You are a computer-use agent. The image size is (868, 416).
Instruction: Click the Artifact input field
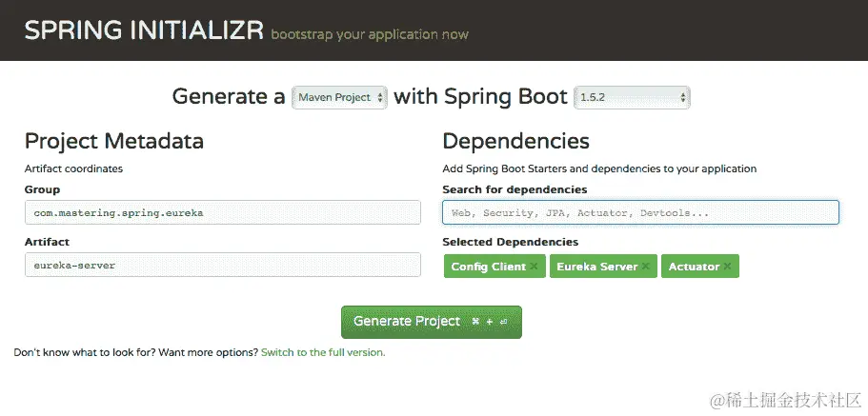[x=223, y=265]
